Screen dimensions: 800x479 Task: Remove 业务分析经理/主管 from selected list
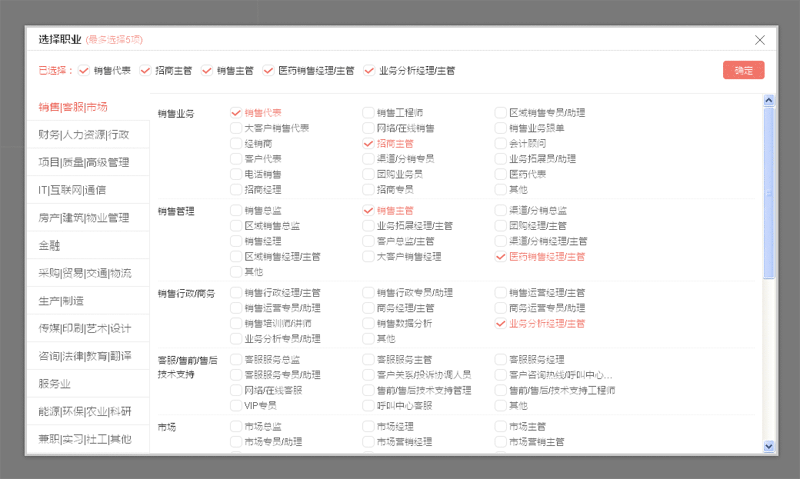369,70
